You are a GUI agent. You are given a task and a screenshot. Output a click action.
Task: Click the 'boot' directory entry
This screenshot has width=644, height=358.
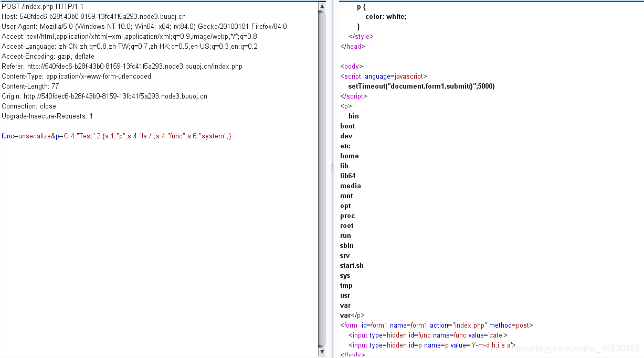pyautogui.click(x=347, y=126)
